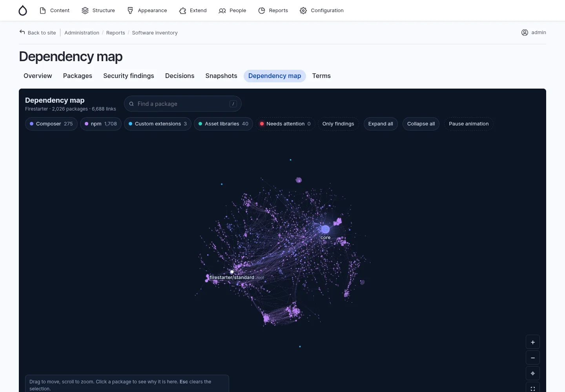
Task: Click the Collapse all button
Action: click(x=421, y=124)
